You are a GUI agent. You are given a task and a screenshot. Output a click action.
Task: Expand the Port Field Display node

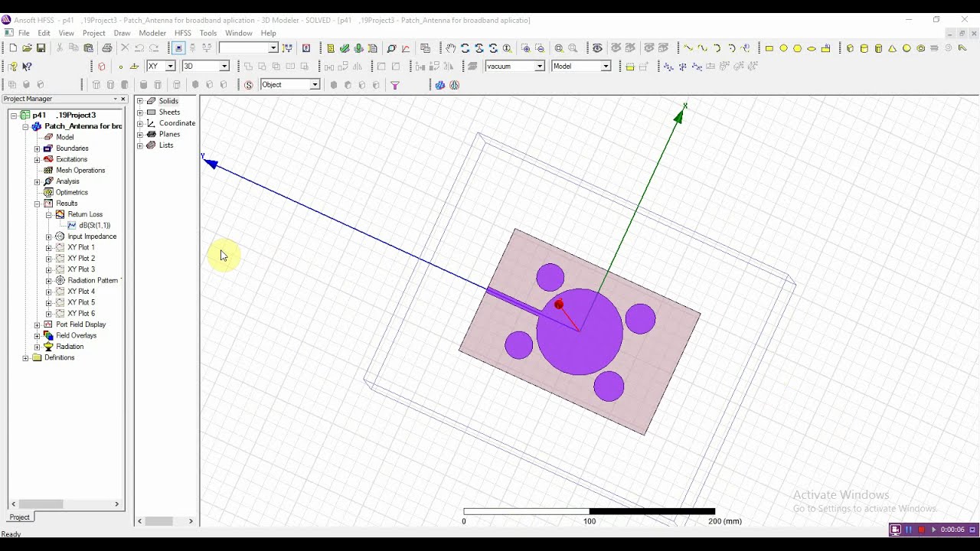pos(37,324)
